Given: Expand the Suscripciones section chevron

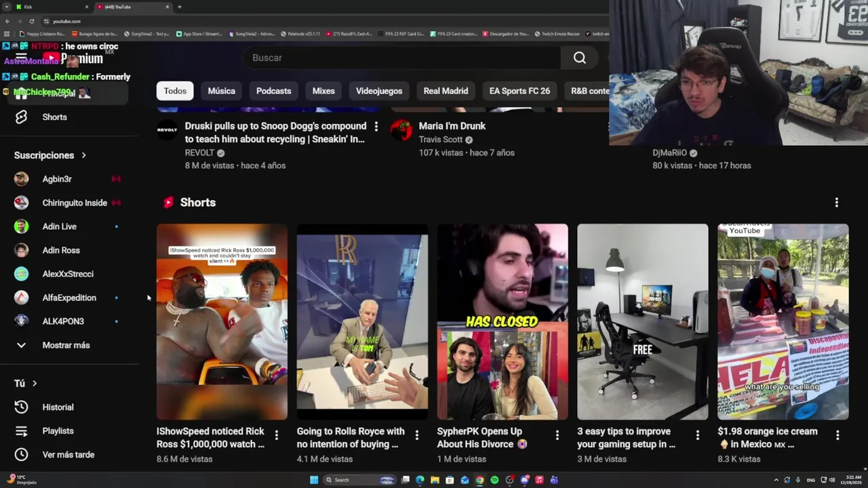Looking at the screenshot, I should pos(84,155).
